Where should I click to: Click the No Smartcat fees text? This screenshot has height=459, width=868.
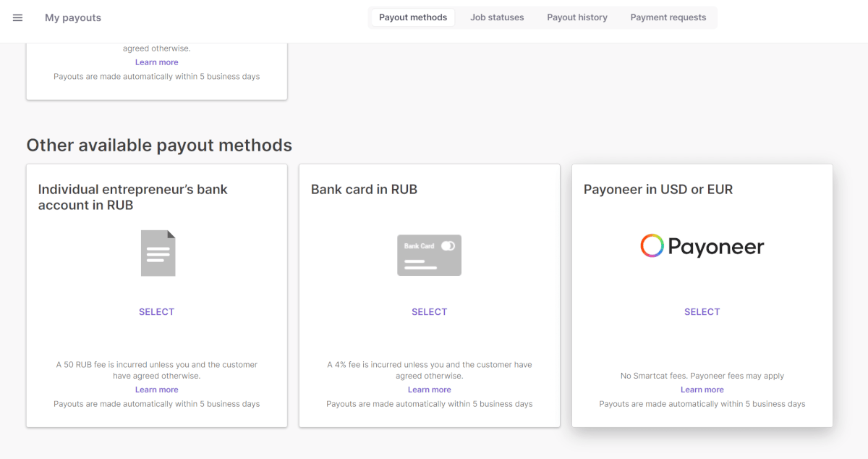coord(702,376)
